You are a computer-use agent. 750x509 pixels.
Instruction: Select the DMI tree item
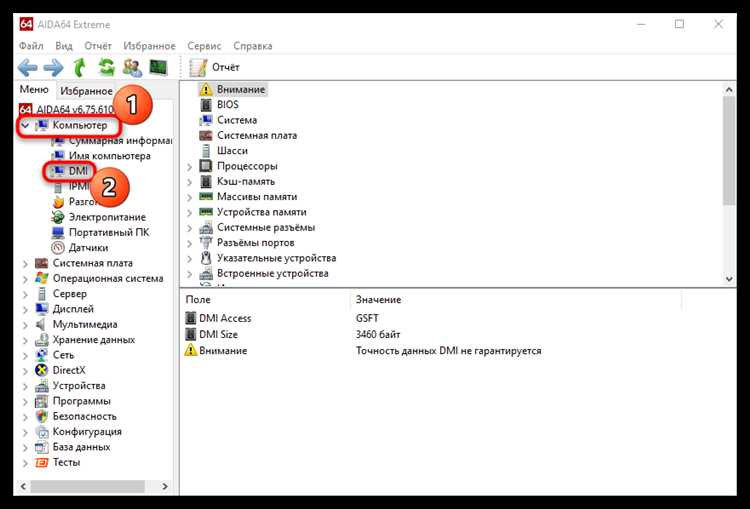coord(78,171)
